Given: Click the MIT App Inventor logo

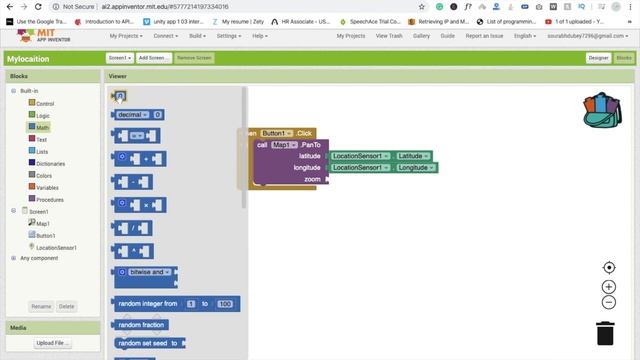Looking at the screenshot, I should [44, 36].
